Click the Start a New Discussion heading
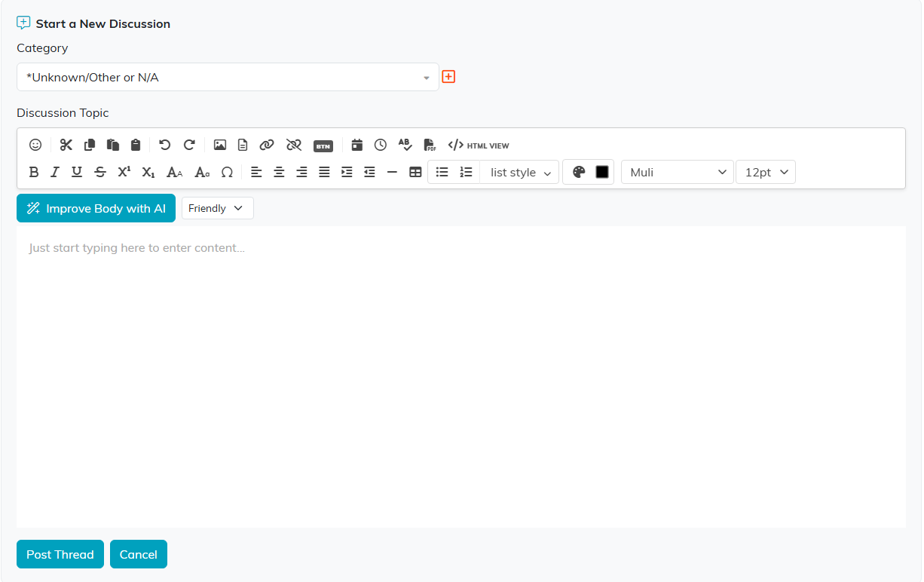This screenshot has width=924, height=582. click(x=103, y=23)
